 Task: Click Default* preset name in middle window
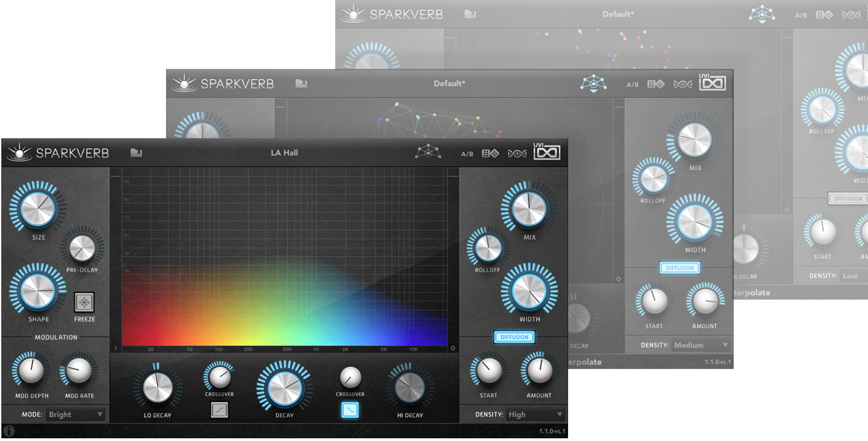tap(449, 84)
